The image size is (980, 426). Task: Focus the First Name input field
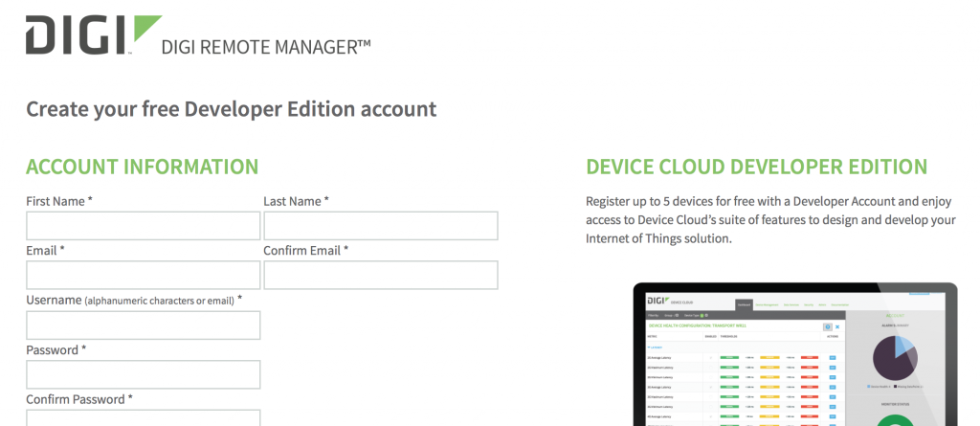(144, 226)
